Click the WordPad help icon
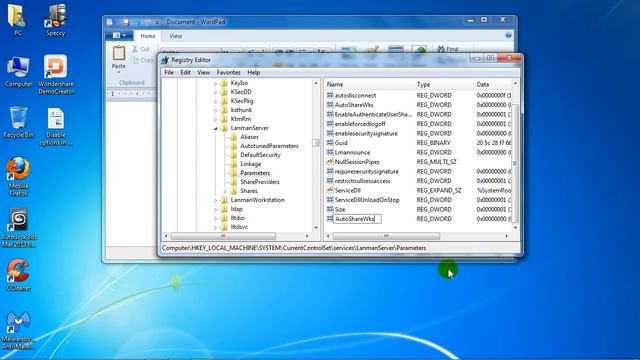 pos(508,36)
